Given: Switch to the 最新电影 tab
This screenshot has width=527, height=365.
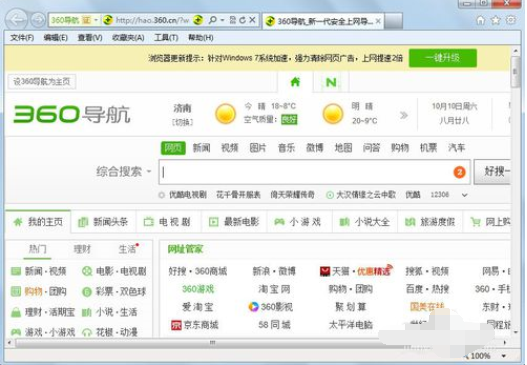Looking at the screenshot, I should (234, 222).
